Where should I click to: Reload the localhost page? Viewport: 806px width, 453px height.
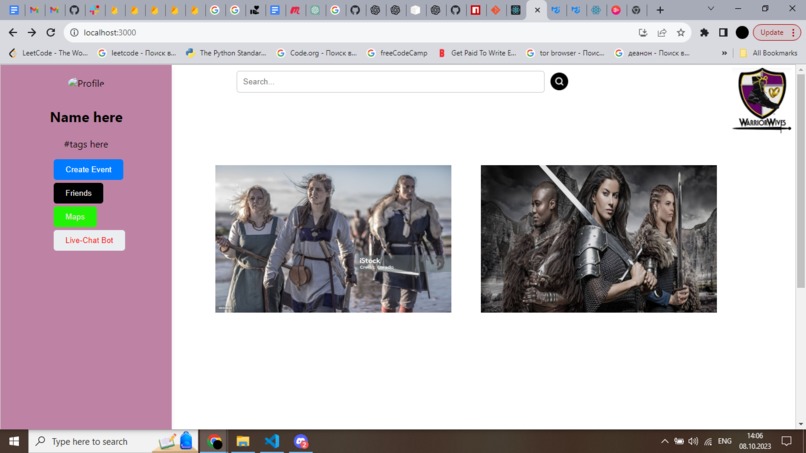click(50, 32)
